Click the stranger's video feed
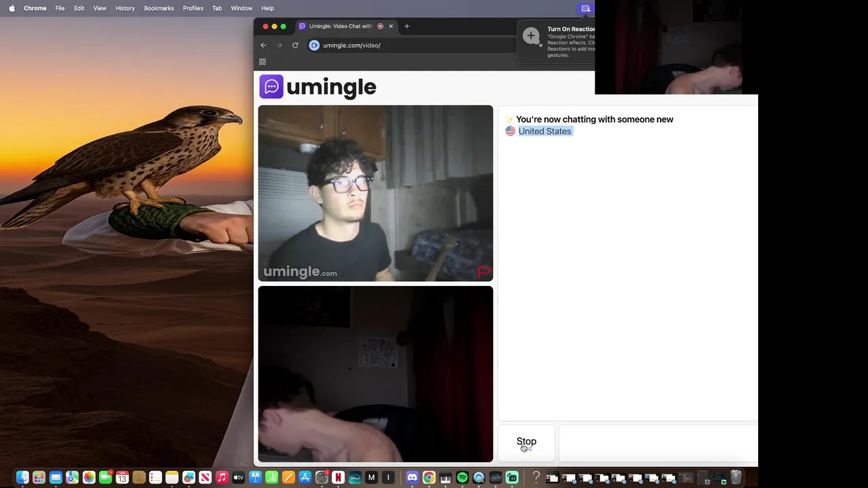 point(375,193)
